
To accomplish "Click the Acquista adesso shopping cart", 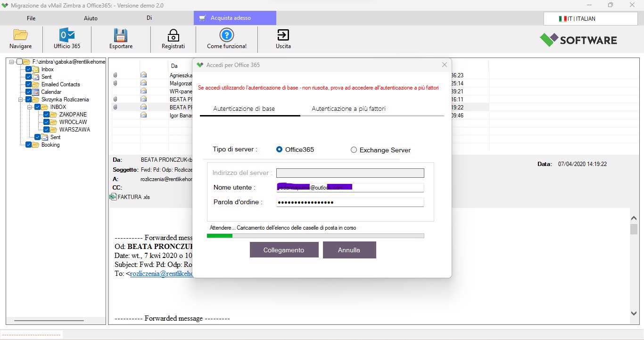I will tap(202, 18).
